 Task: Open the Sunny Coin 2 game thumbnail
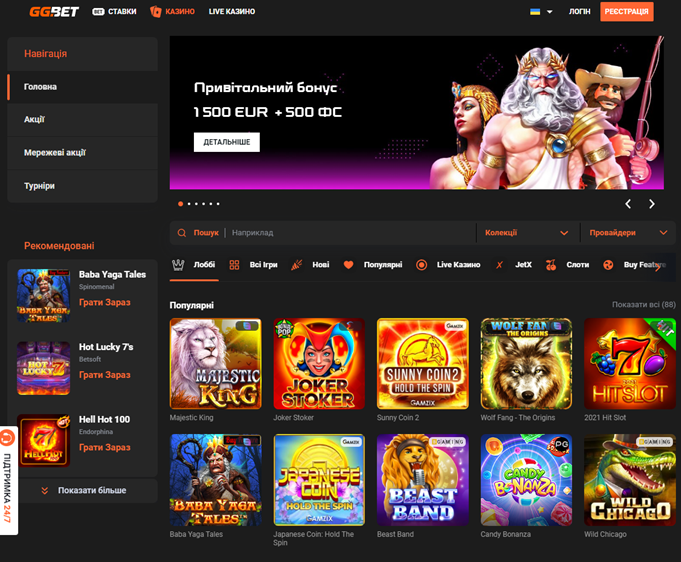(x=423, y=364)
